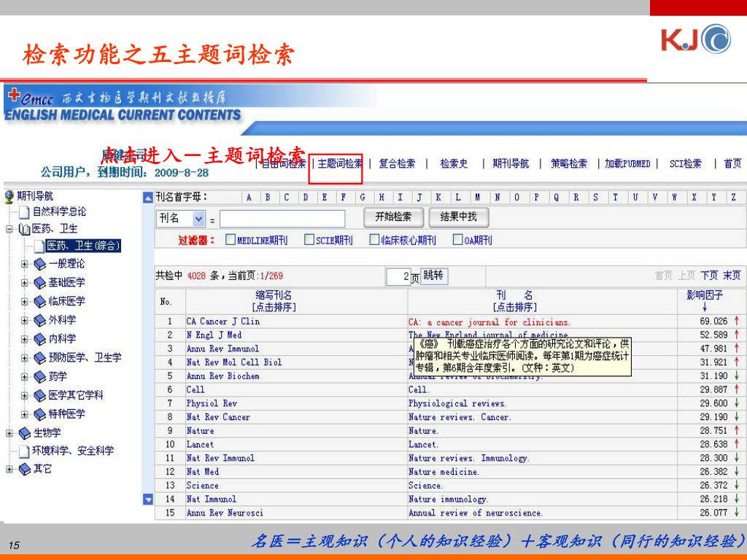Viewport: 747px width, 560px height.
Task: Open CA Cancer J Clin abbreviated title
Action: point(223,322)
